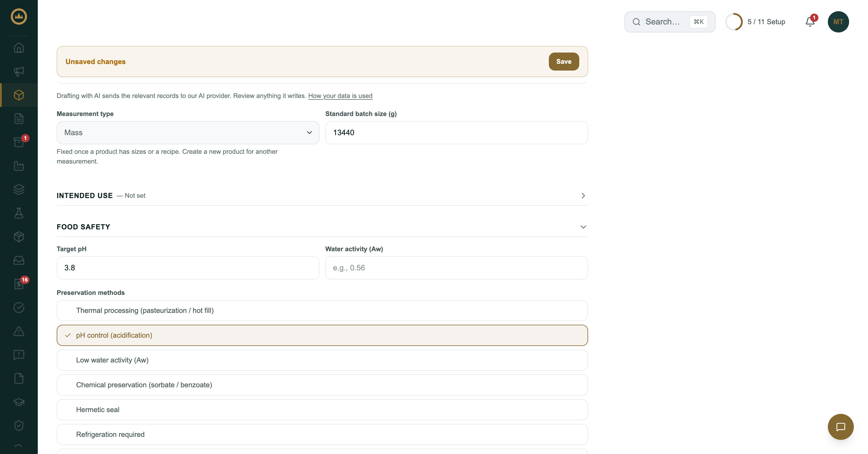Open the lined document sidebar icon
Screen dimensions: 868x454
point(19,119)
